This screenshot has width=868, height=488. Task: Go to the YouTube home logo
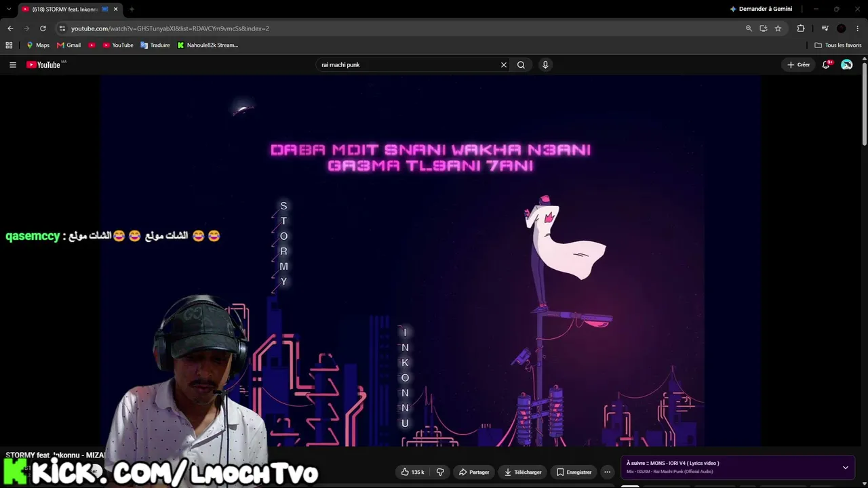point(43,65)
